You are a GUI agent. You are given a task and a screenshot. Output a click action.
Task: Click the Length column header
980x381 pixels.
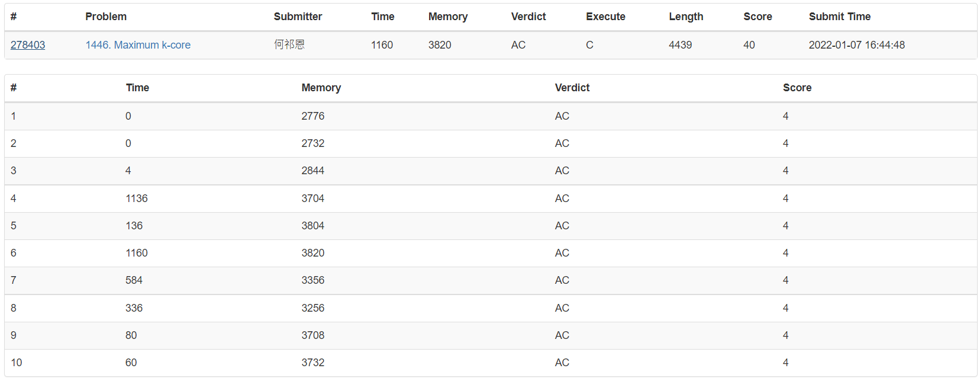(686, 17)
